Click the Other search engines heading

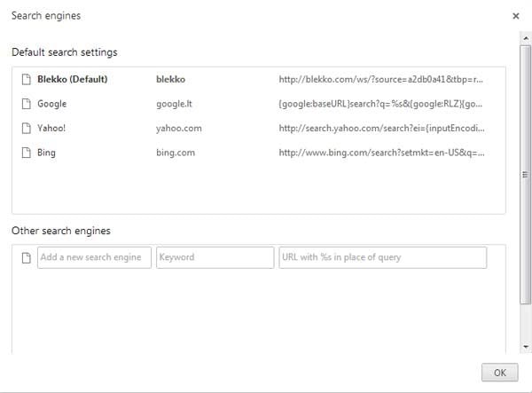pos(61,231)
